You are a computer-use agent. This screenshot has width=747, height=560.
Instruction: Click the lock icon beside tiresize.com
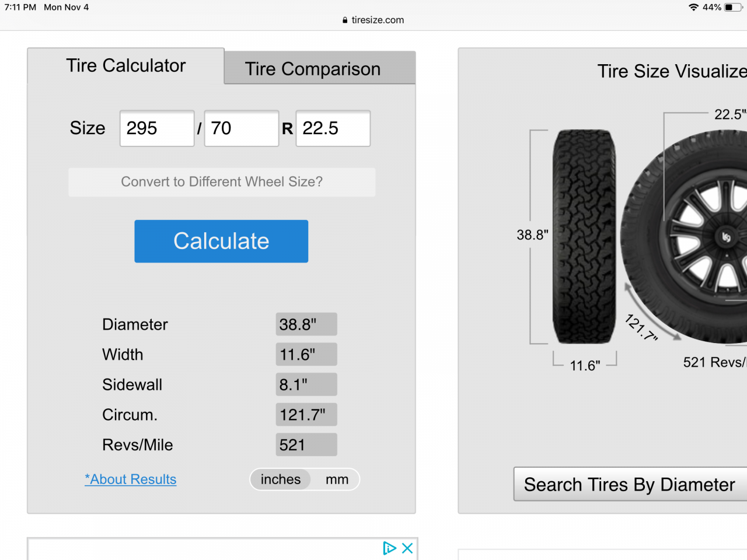tap(345, 20)
